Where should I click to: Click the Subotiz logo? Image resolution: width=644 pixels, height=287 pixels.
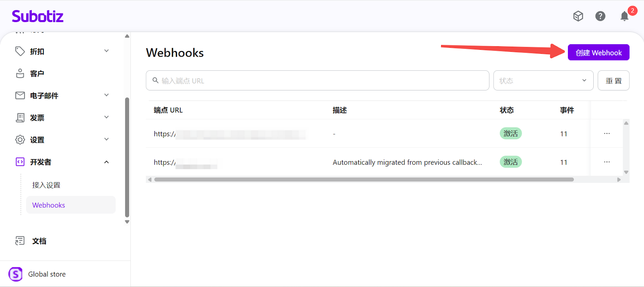pos(38,16)
